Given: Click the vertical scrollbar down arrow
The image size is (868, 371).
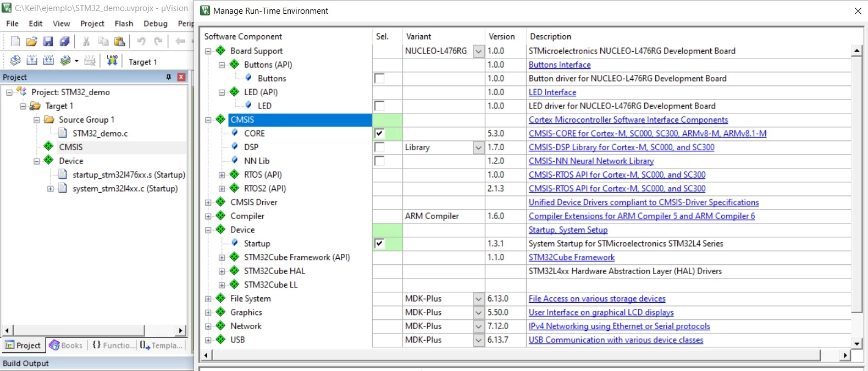Looking at the screenshot, I should point(856,343).
